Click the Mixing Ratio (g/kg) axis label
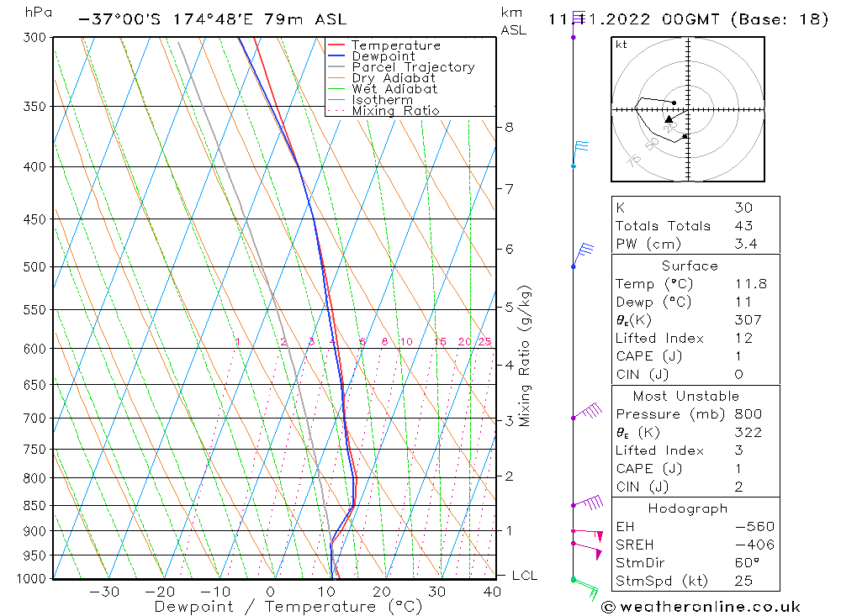 tap(524, 356)
